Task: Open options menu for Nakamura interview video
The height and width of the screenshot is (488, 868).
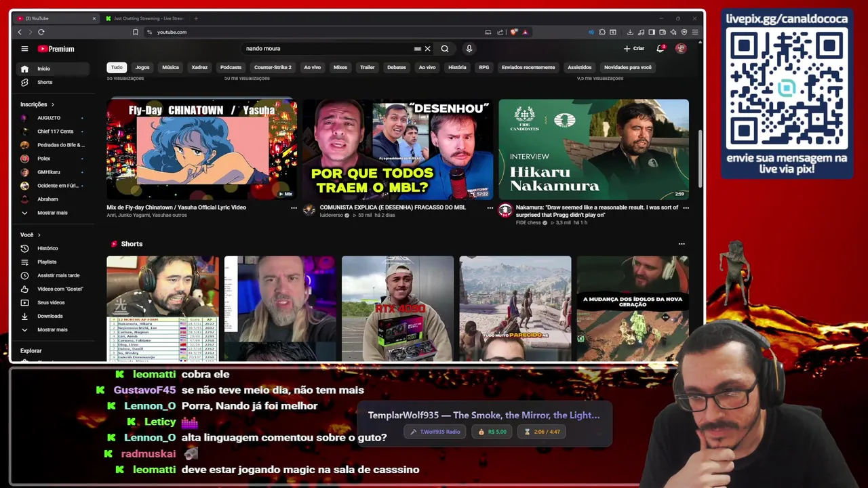Action: pyautogui.click(x=686, y=208)
